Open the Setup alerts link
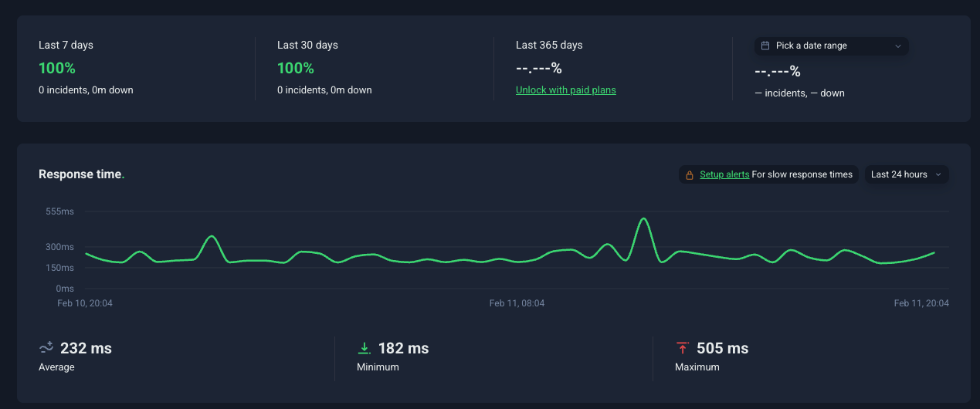 (724, 174)
